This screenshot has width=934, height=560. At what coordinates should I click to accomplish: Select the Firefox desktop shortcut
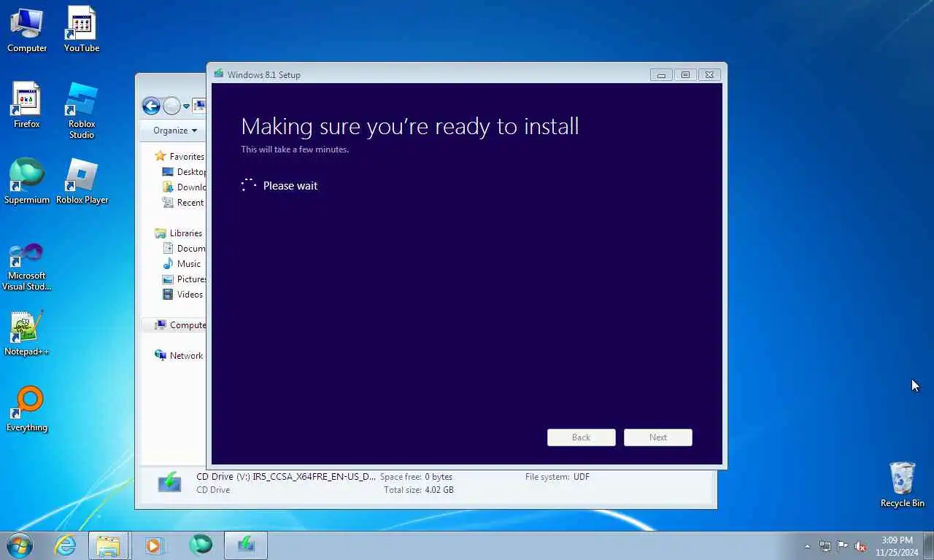(x=27, y=105)
